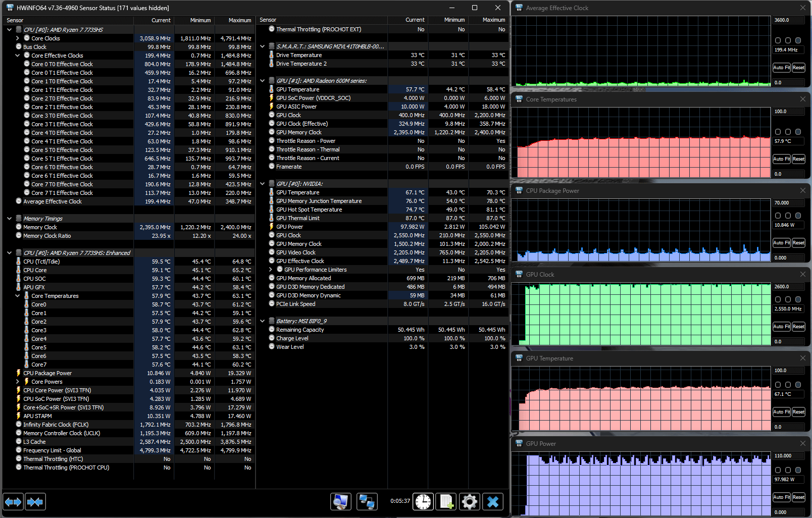
Task: Toggle rightmost checkbox in Core Temperatures graph
Action: (x=798, y=132)
